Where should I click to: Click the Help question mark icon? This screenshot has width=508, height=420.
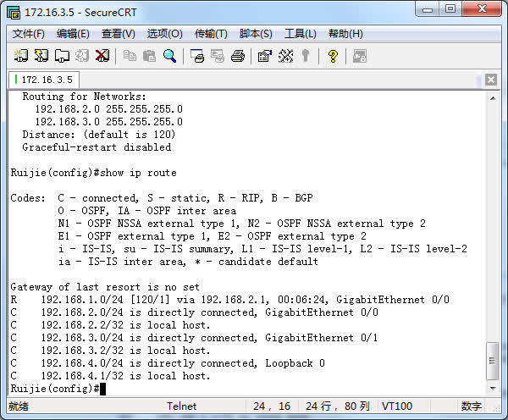[333, 56]
